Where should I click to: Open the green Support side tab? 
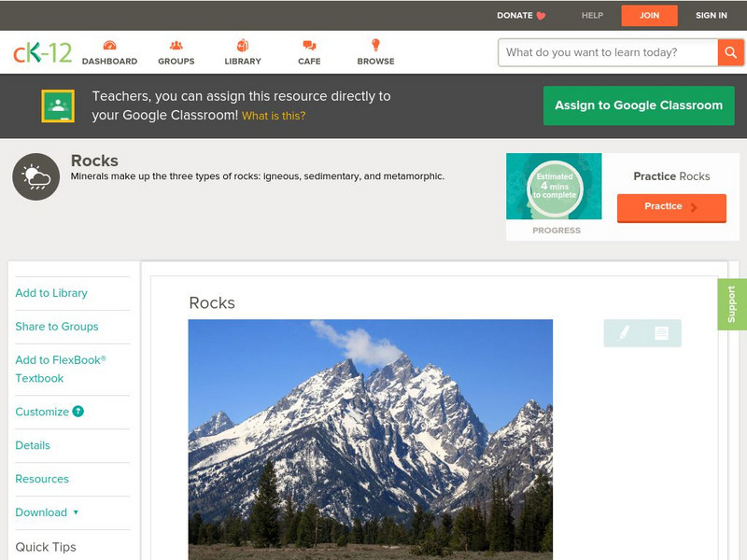click(x=732, y=304)
